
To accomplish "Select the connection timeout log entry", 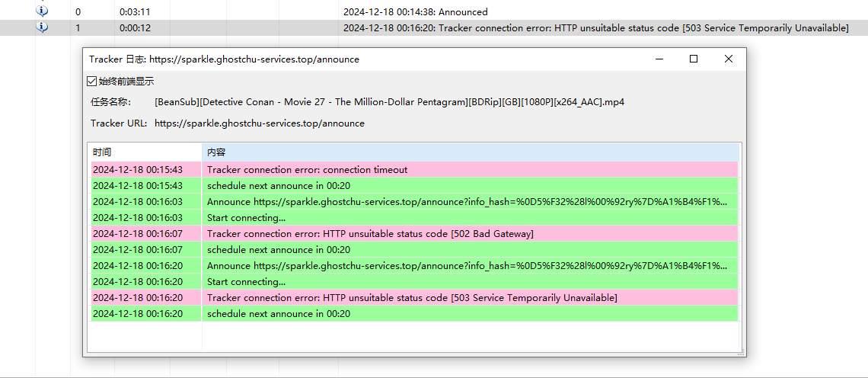I will tap(307, 170).
